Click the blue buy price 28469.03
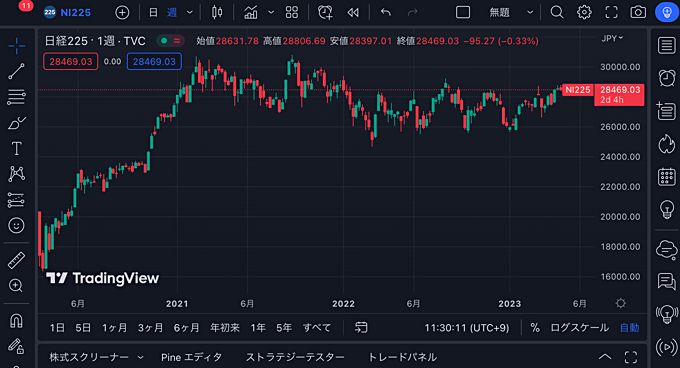This screenshot has height=368, width=680. (x=154, y=62)
